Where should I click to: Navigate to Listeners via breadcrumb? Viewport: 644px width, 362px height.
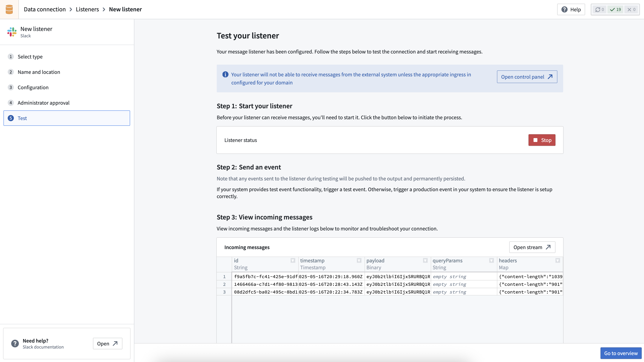tap(87, 9)
